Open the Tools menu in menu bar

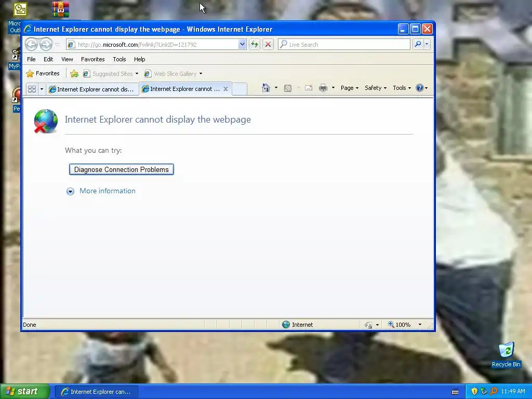119,59
